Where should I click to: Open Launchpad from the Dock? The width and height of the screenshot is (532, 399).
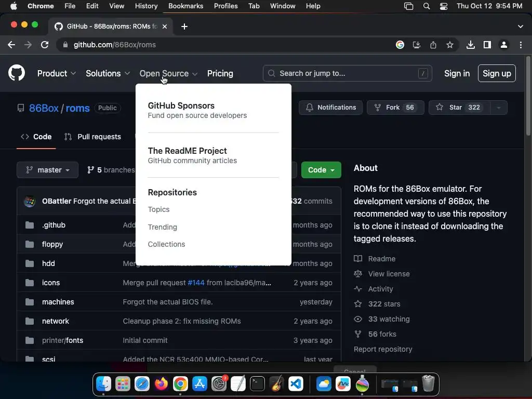123,384
